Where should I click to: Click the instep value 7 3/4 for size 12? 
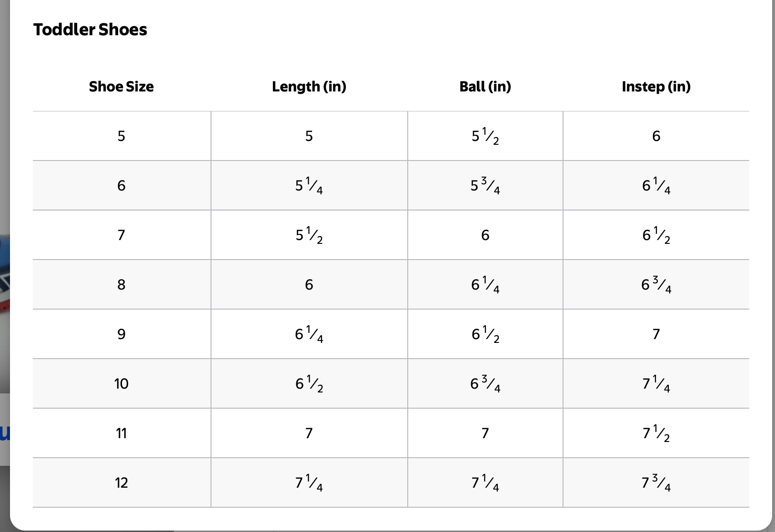click(x=656, y=483)
